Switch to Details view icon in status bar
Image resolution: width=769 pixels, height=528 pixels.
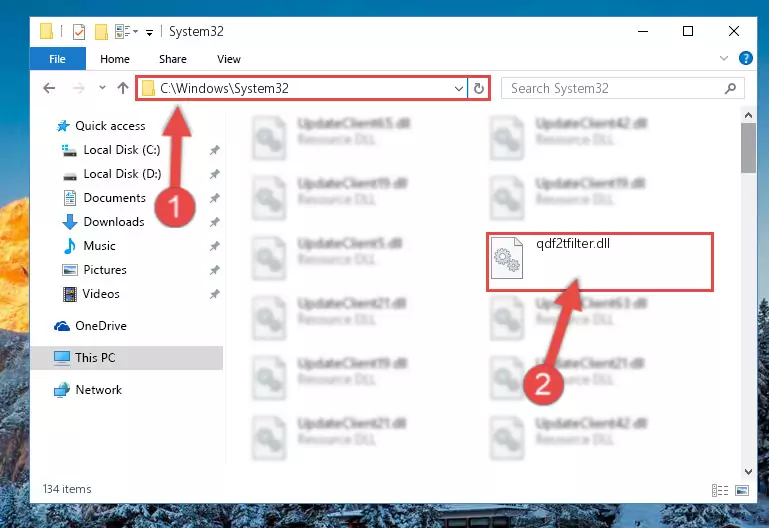[719, 490]
